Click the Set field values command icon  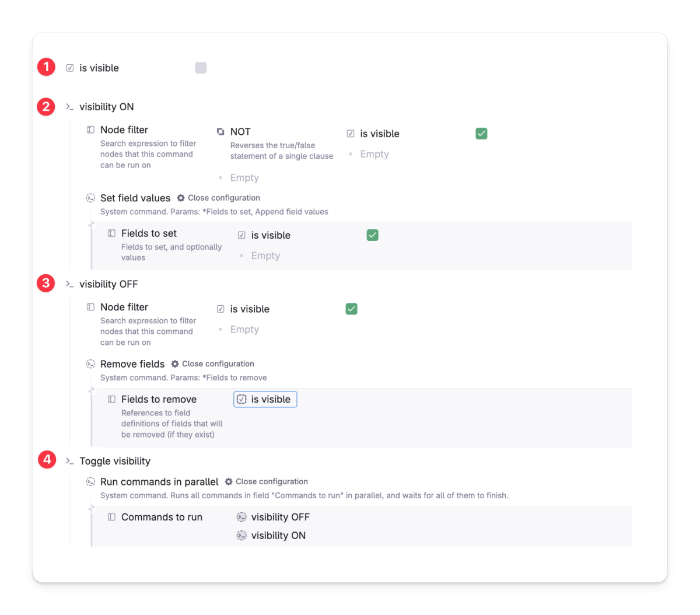click(x=90, y=198)
